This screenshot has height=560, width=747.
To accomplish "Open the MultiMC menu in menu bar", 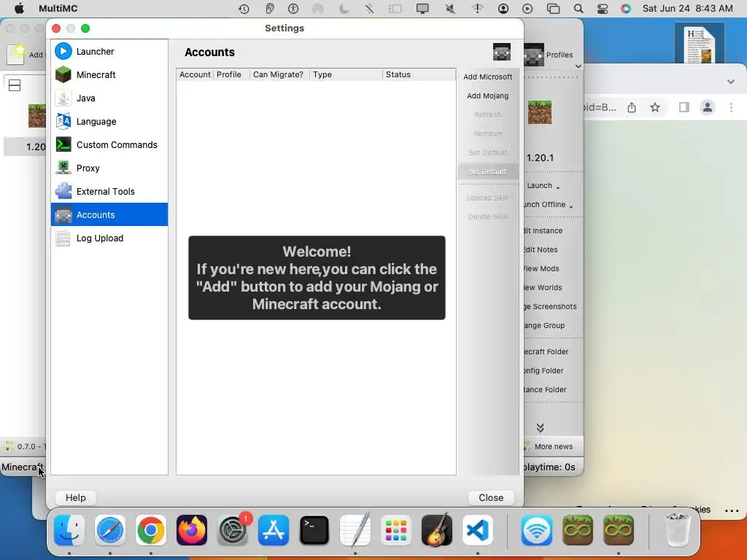I will [58, 9].
